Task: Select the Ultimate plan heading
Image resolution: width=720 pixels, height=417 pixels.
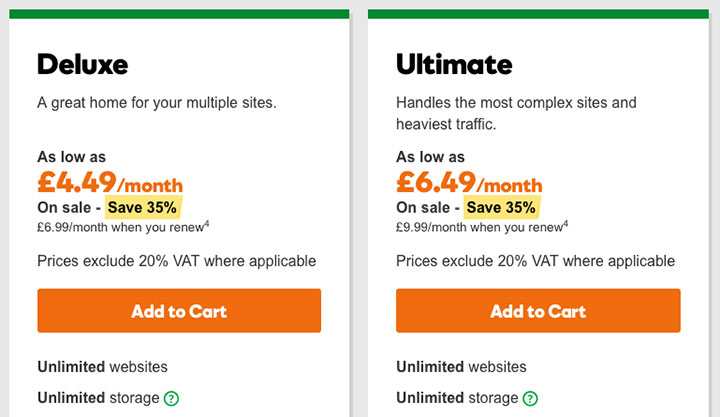Action: 454,64
